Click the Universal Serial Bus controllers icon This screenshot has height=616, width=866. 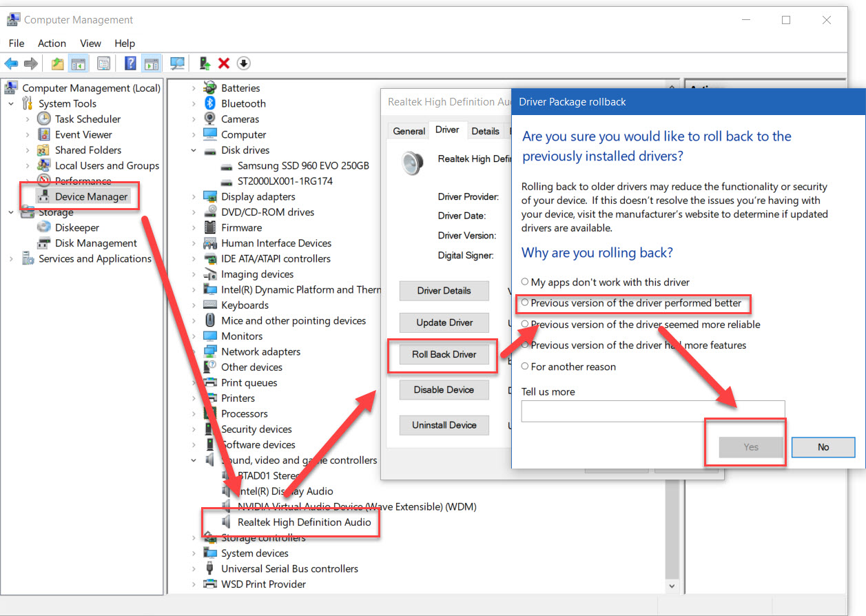click(210, 568)
